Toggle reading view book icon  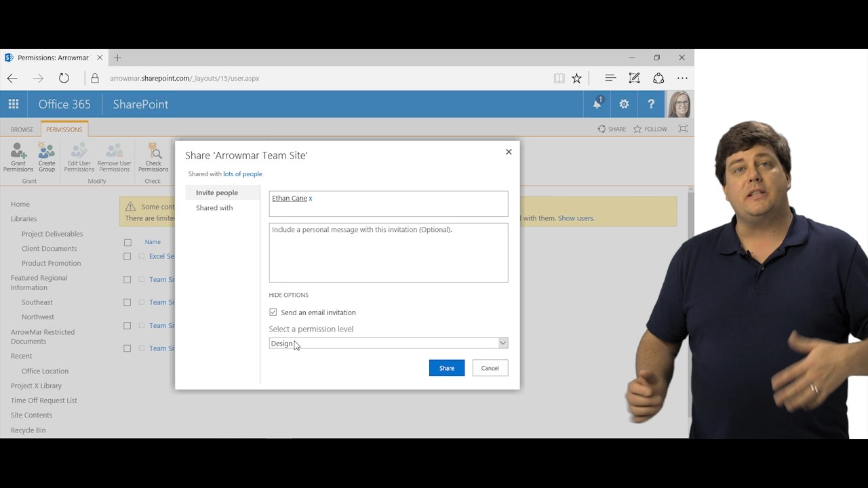coord(559,78)
